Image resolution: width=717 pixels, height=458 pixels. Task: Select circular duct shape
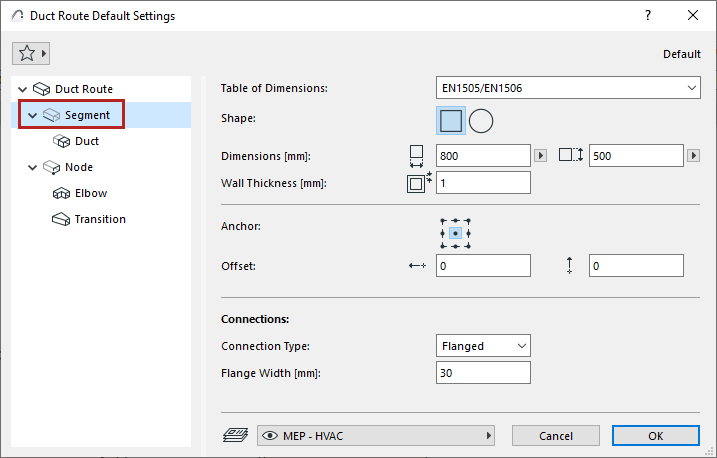click(482, 121)
